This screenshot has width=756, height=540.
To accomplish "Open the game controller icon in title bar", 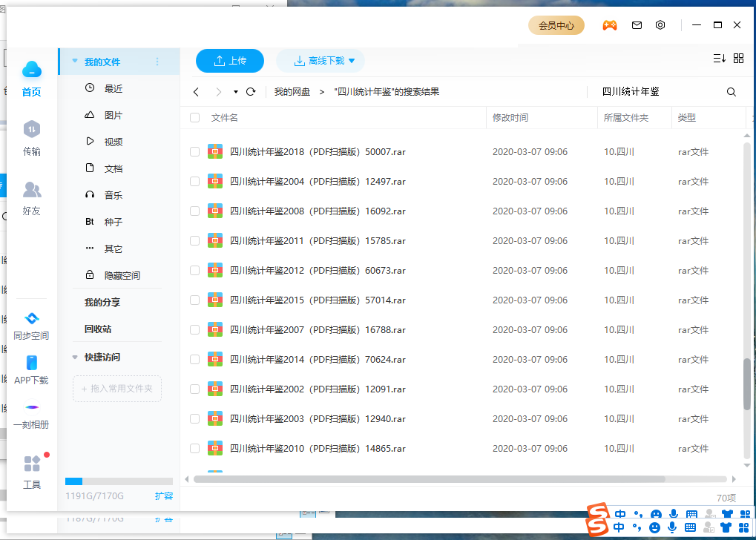I will [x=610, y=25].
